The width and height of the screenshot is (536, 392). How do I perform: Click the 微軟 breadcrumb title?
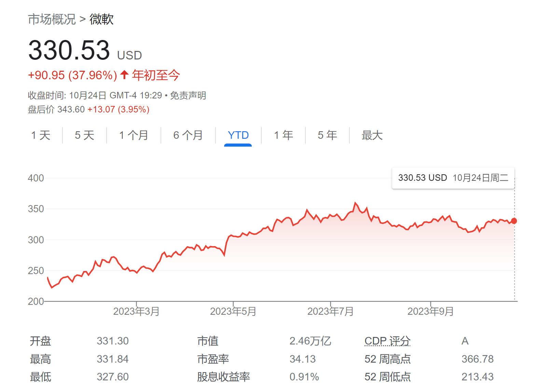pos(101,19)
